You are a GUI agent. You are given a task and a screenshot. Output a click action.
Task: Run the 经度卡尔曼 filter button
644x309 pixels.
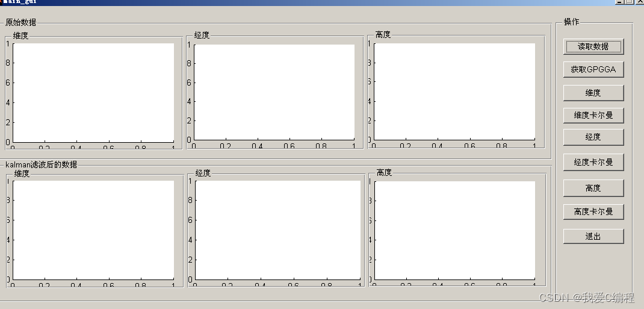point(593,162)
